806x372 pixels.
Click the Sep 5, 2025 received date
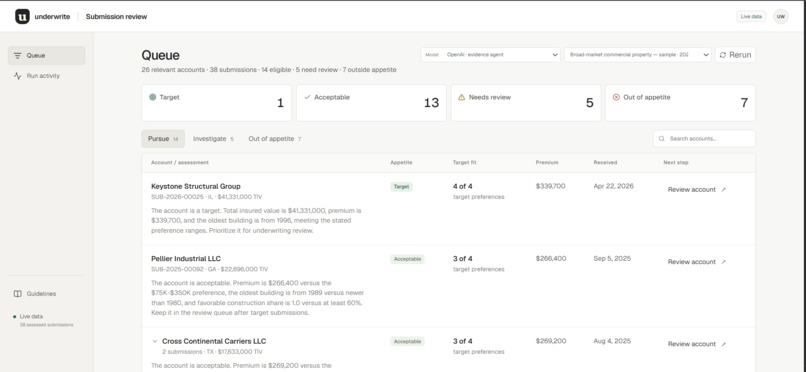pyautogui.click(x=612, y=258)
